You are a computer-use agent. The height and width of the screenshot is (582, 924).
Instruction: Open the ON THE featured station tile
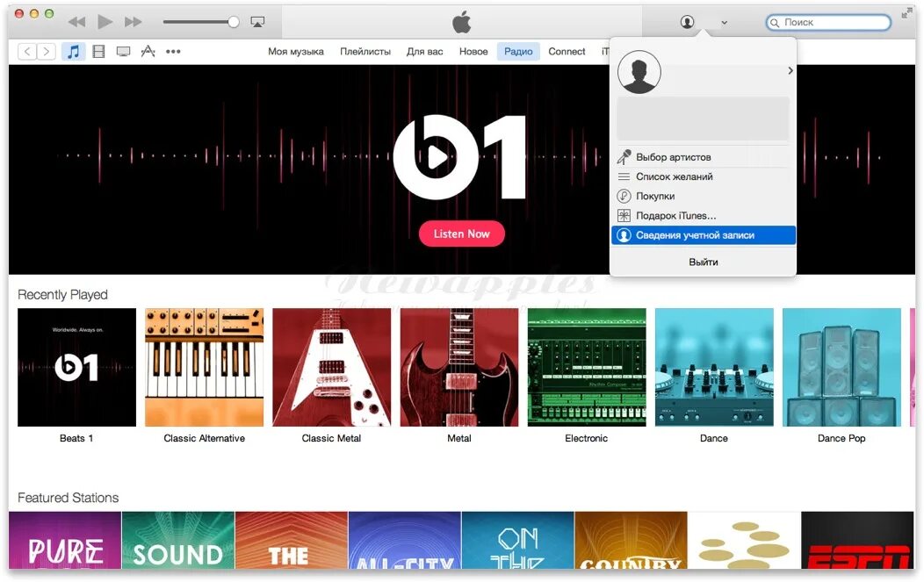pos(517,540)
